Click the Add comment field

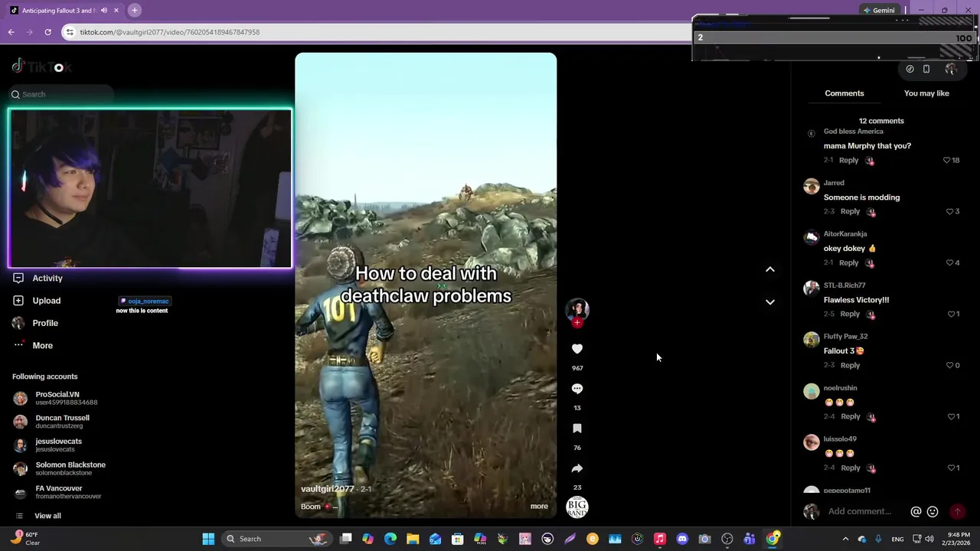[x=861, y=512]
